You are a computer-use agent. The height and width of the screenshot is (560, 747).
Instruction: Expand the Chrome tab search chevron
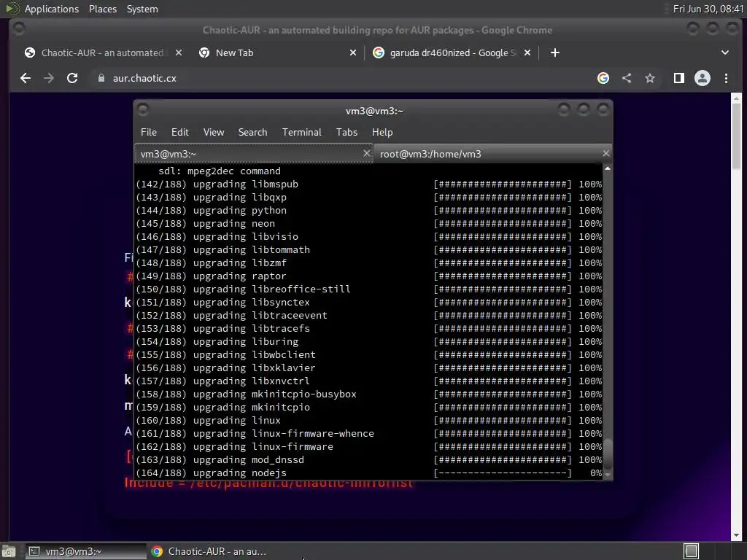pyautogui.click(x=724, y=52)
